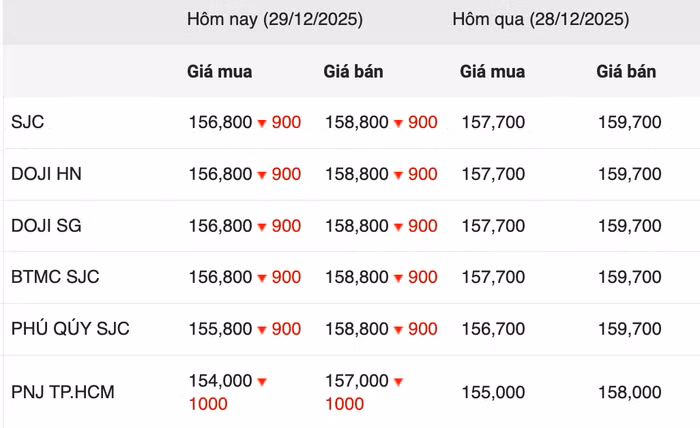This screenshot has height=428, width=700.
Task: Select the SJC row label
Action: pos(28,123)
